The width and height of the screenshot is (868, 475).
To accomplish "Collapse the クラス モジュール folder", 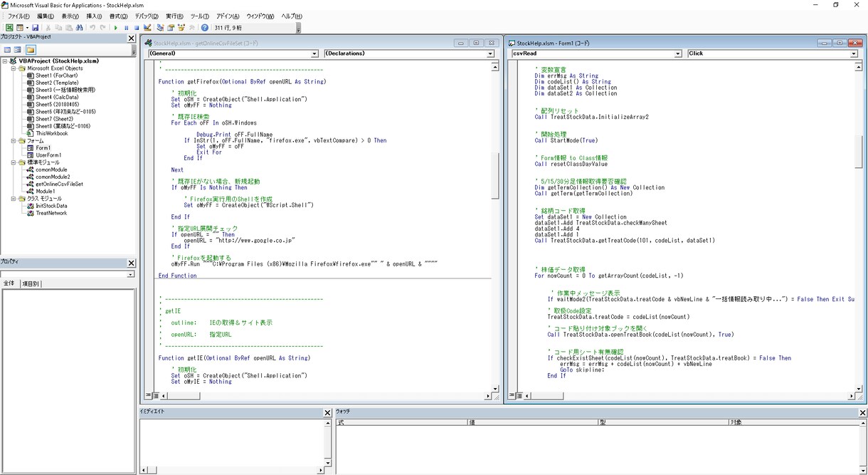I will pyautogui.click(x=14, y=199).
